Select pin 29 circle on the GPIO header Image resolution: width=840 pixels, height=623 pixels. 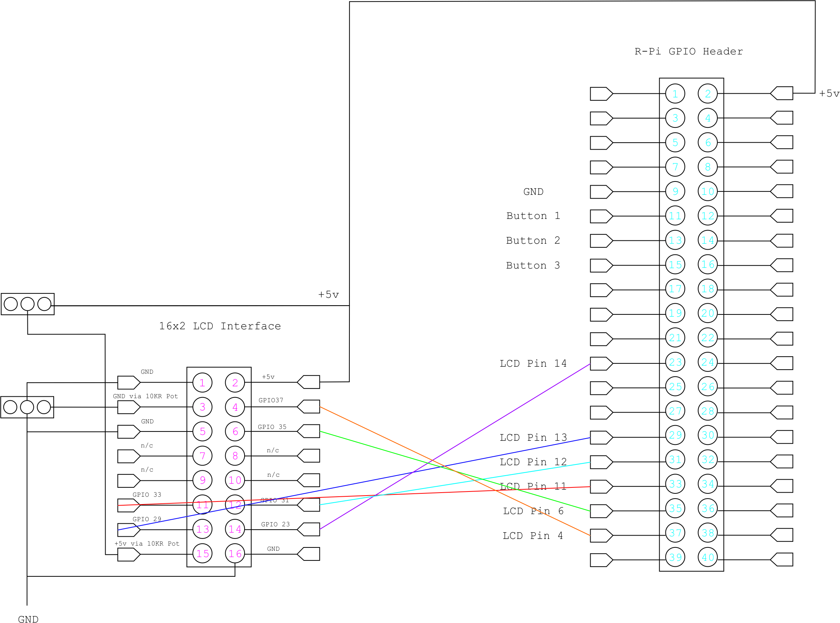(x=675, y=435)
